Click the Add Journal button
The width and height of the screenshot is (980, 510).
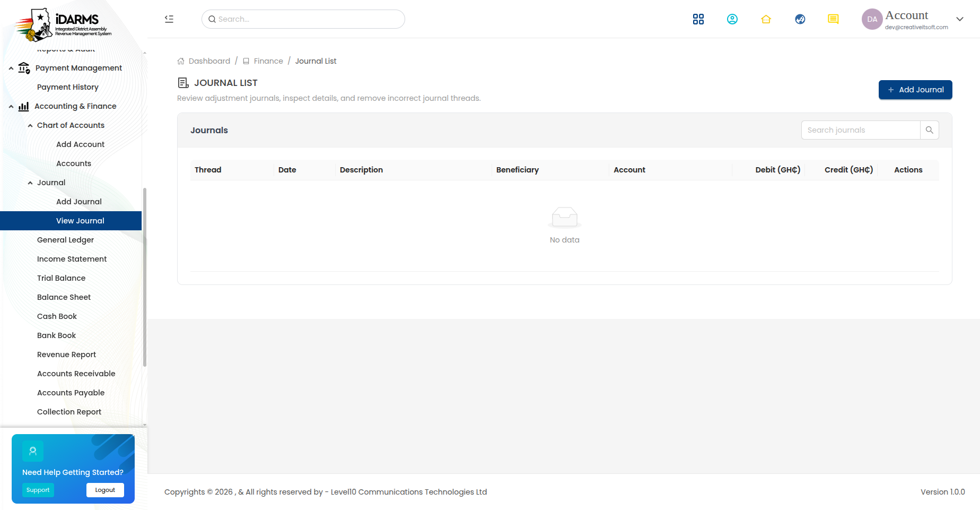point(915,90)
